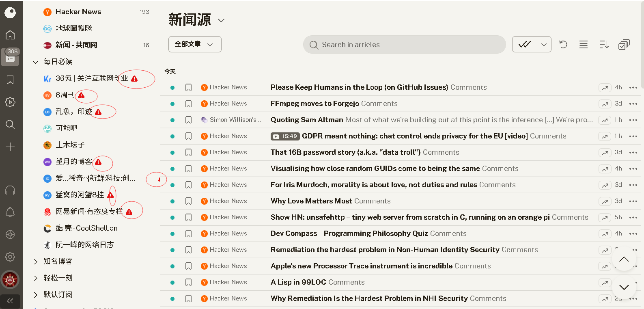Toggle unread dot for 'Quoting Sam Altman'
Viewport: 644px width, 309px height.
(172, 120)
